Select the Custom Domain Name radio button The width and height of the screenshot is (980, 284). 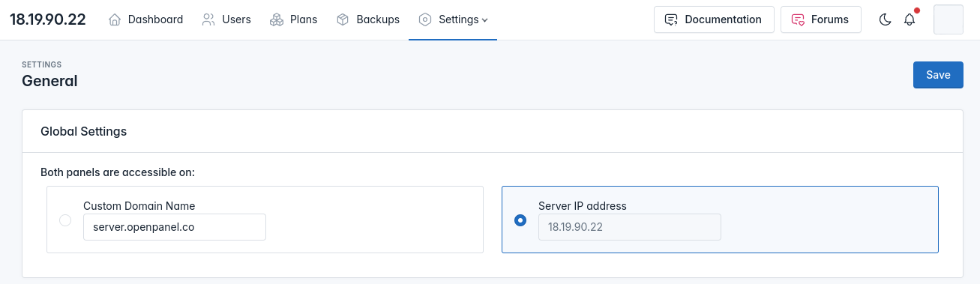tap(65, 220)
